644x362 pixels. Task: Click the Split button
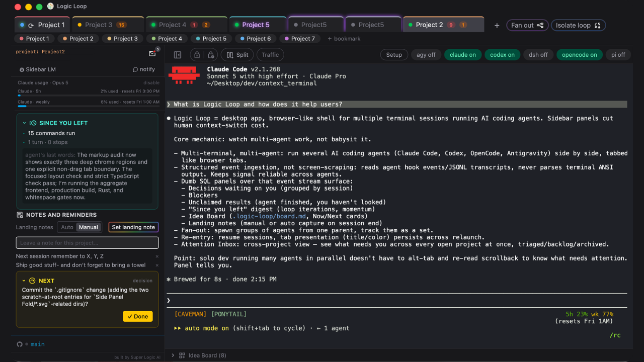237,55
